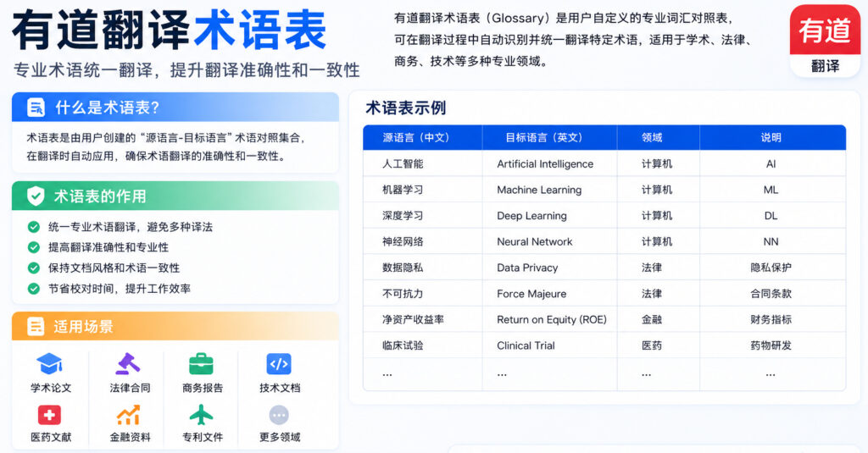Click the list icon beside 适用场景
The height and width of the screenshot is (453, 868).
(x=36, y=326)
